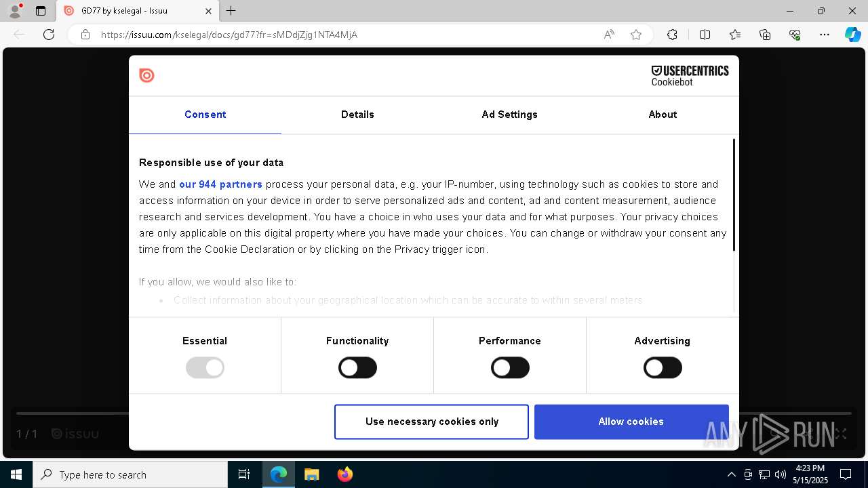Viewport: 868px width, 488px height.
Task: Open volume control tray icon
Action: coord(780,474)
